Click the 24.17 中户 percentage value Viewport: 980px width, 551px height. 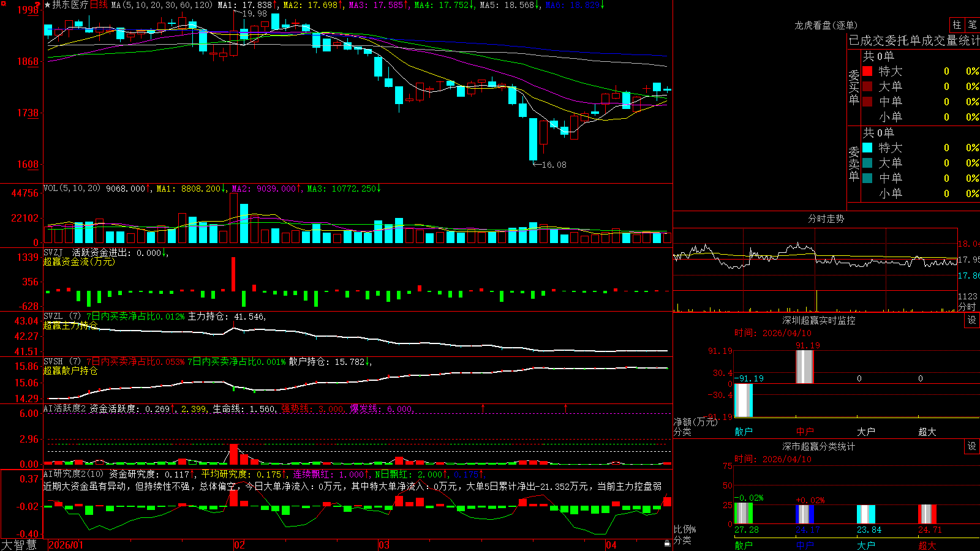pyautogui.click(x=808, y=530)
